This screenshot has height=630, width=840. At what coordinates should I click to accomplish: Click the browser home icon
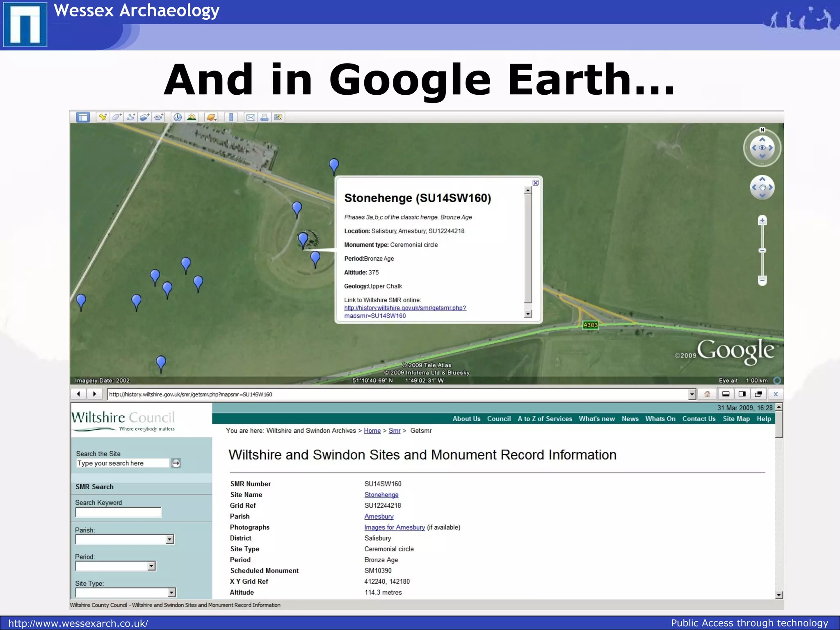(x=707, y=394)
